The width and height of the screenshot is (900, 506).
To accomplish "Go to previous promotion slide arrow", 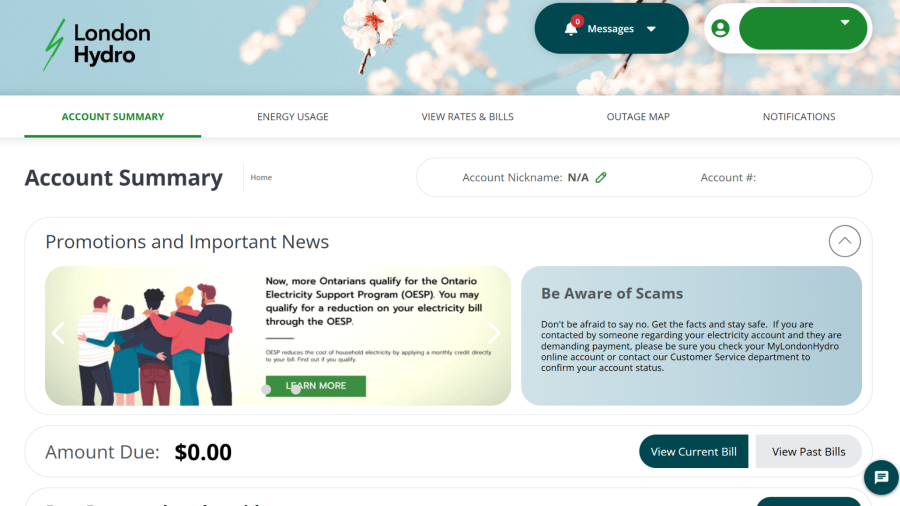I will (x=58, y=333).
